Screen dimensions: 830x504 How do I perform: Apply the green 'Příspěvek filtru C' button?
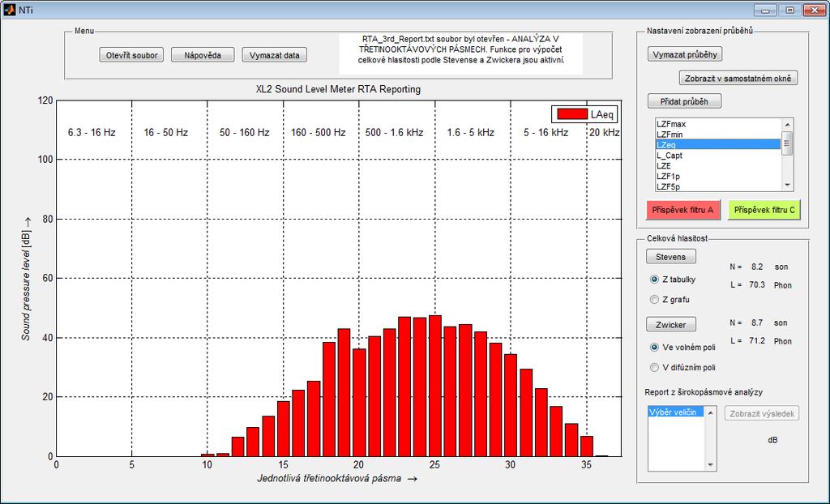tap(764, 210)
